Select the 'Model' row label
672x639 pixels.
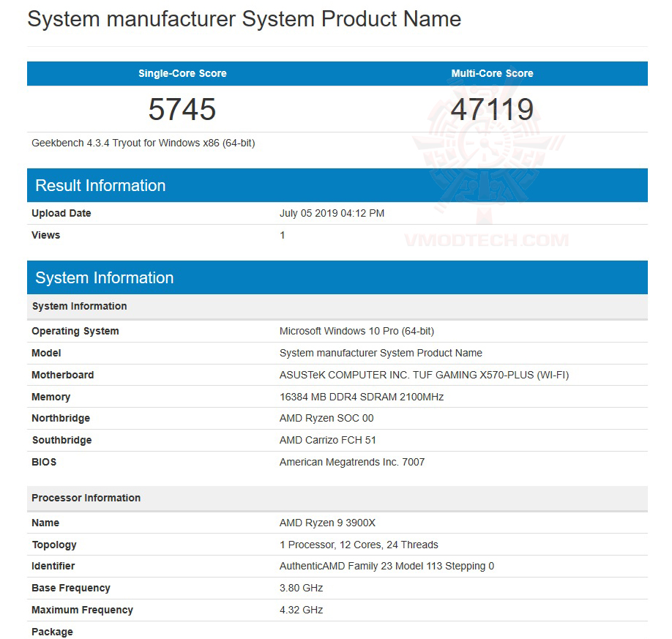pyautogui.click(x=46, y=353)
